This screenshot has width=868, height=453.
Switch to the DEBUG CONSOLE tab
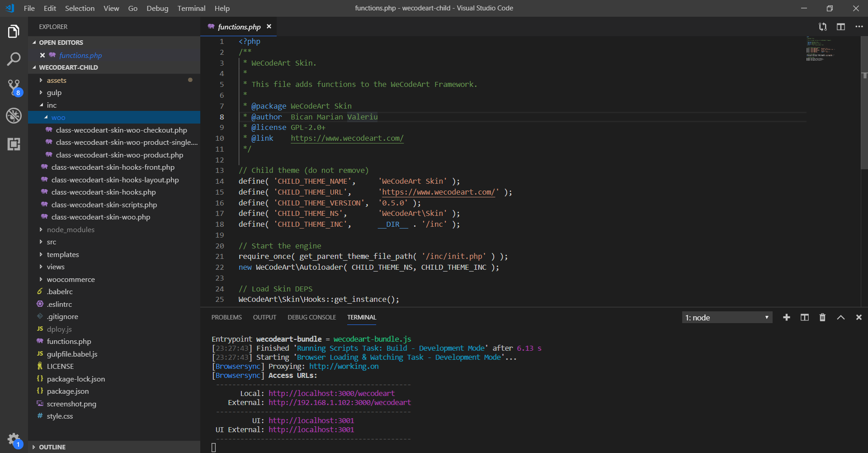point(311,317)
